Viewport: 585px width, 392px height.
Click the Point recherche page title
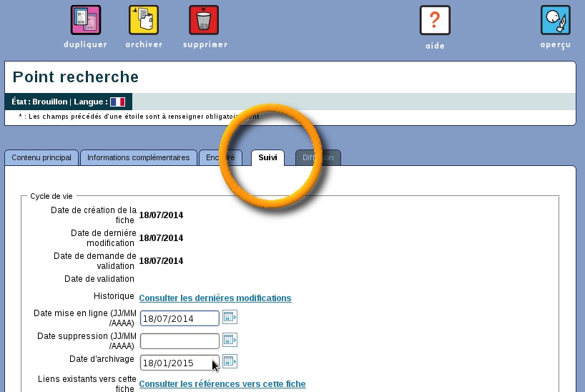coord(76,77)
